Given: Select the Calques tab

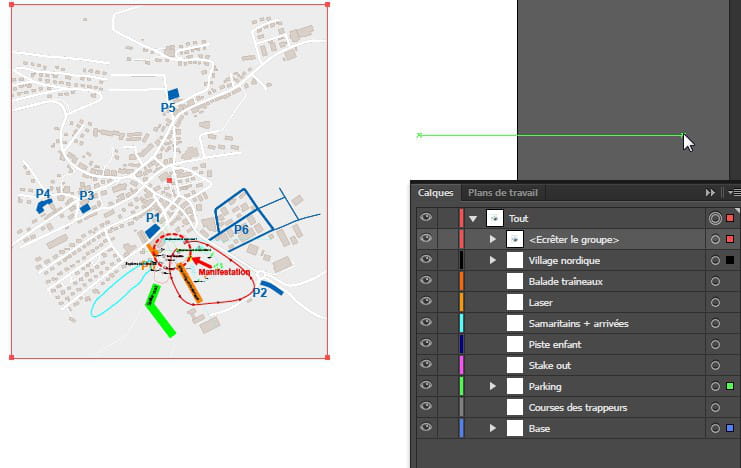Looking at the screenshot, I should click(435, 192).
